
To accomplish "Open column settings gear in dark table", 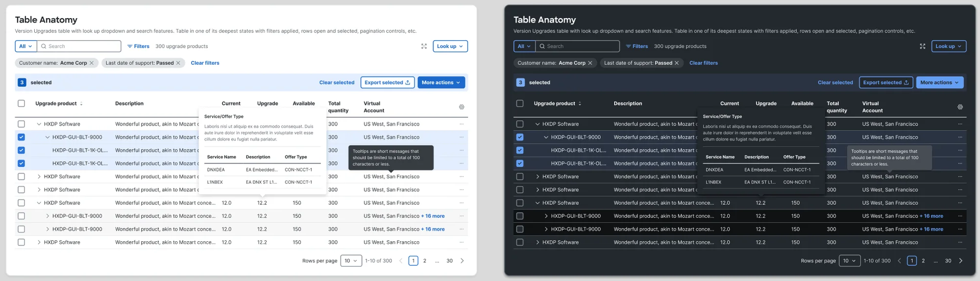I will coord(960,107).
